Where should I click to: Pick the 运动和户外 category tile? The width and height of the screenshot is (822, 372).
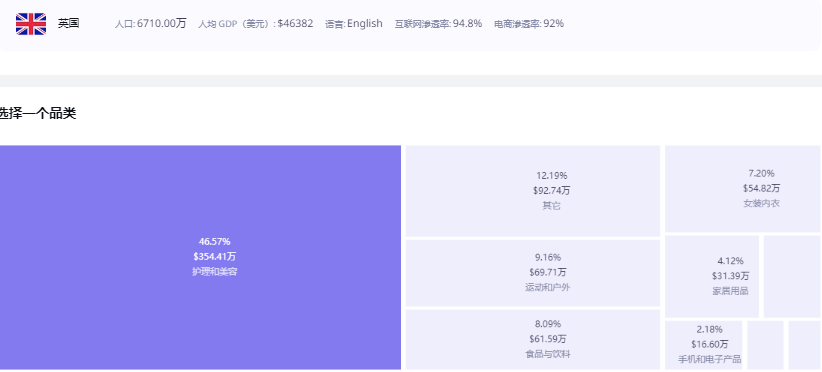[533, 273]
